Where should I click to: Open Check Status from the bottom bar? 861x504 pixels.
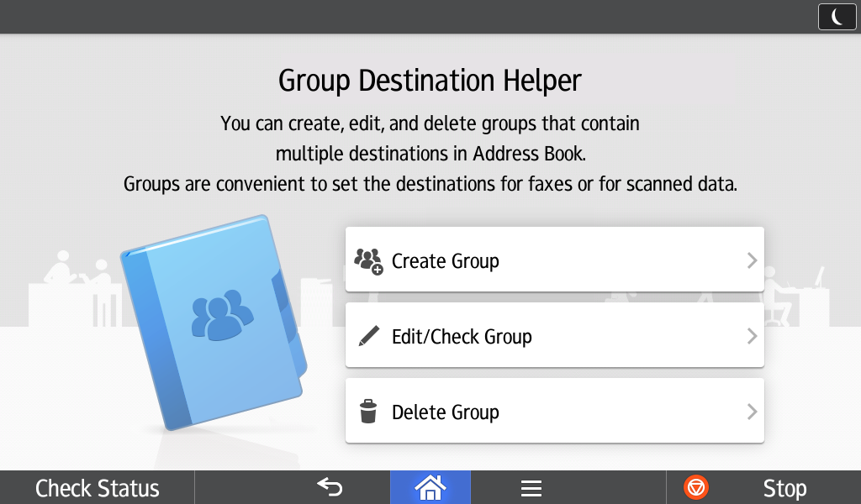tap(97, 487)
